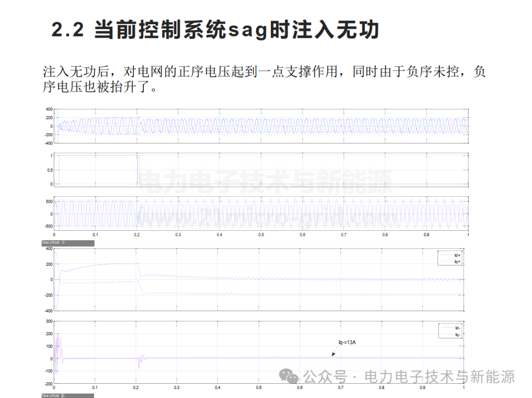The image size is (532, 398).
Task: Select the "Id+" legend entry
Action: point(450,255)
